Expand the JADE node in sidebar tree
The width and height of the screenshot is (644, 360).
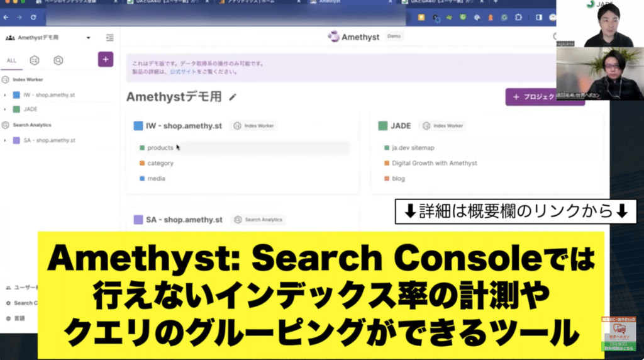click(x=5, y=110)
